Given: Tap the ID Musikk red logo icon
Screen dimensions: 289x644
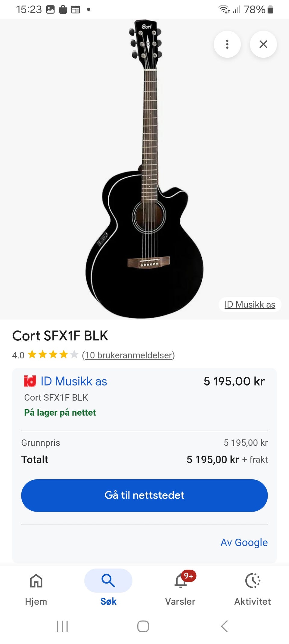Looking at the screenshot, I should tap(30, 381).
